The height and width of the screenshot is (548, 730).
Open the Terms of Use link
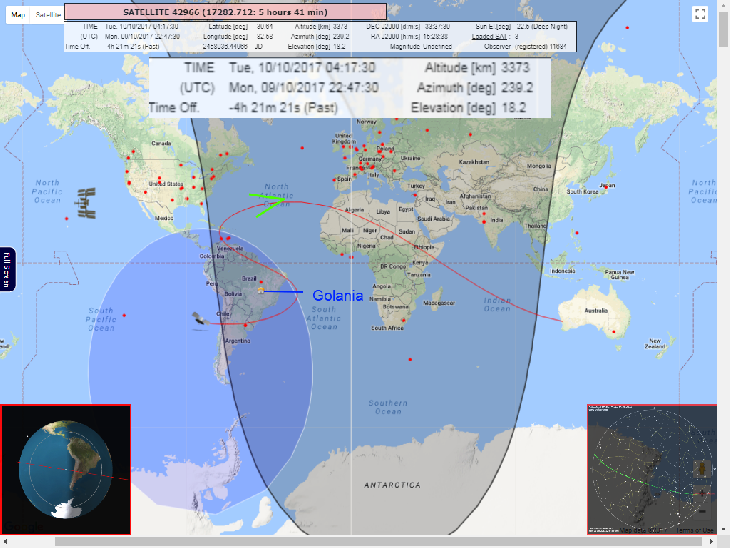694,530
